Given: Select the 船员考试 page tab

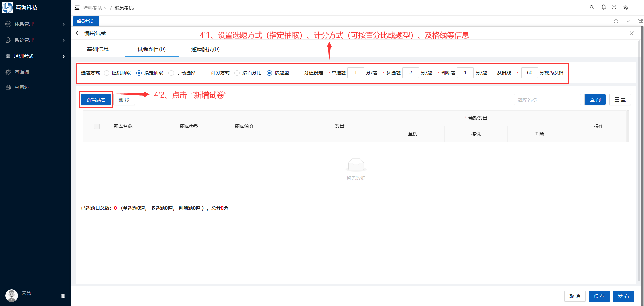Looking at the screenshot, I should [x=86, y=21].
